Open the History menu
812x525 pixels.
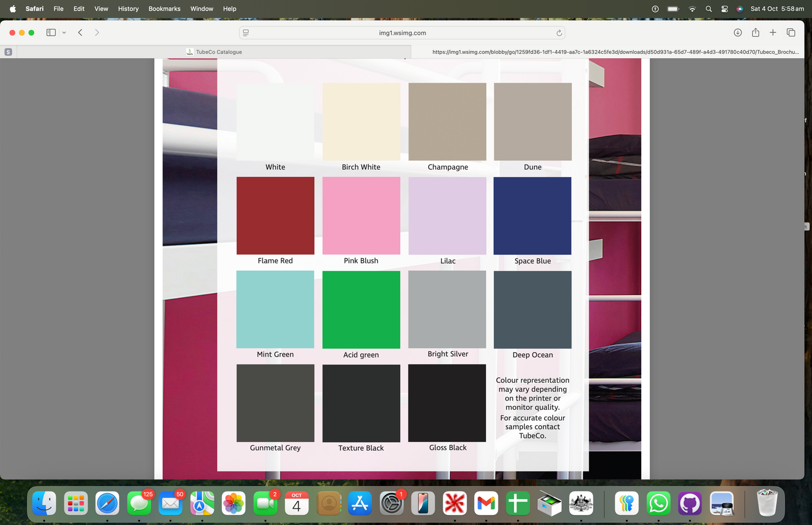pos(128,8)
